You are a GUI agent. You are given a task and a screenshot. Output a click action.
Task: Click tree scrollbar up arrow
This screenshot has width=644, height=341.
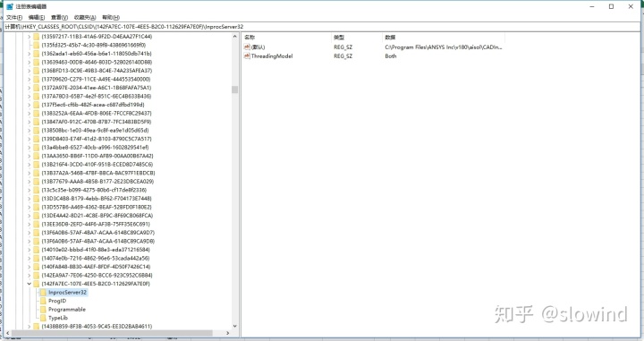(234, 37)
